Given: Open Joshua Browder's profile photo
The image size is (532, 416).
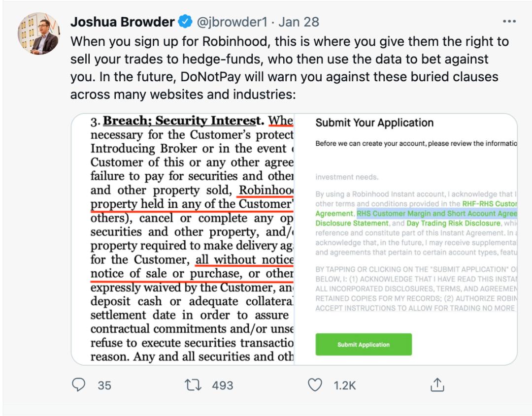Looking at the screenshot, I should [x=39, y=34].
